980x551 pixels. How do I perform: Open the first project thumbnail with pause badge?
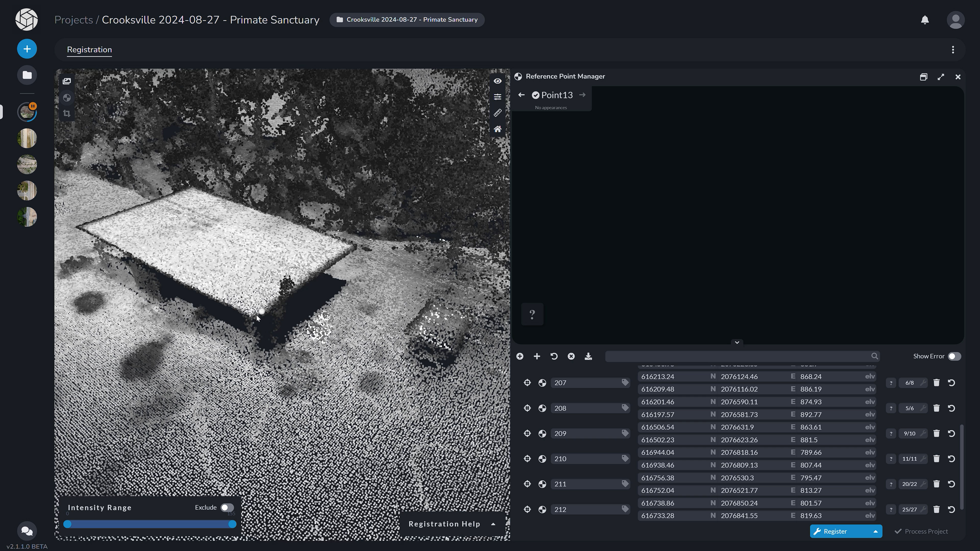27,112
